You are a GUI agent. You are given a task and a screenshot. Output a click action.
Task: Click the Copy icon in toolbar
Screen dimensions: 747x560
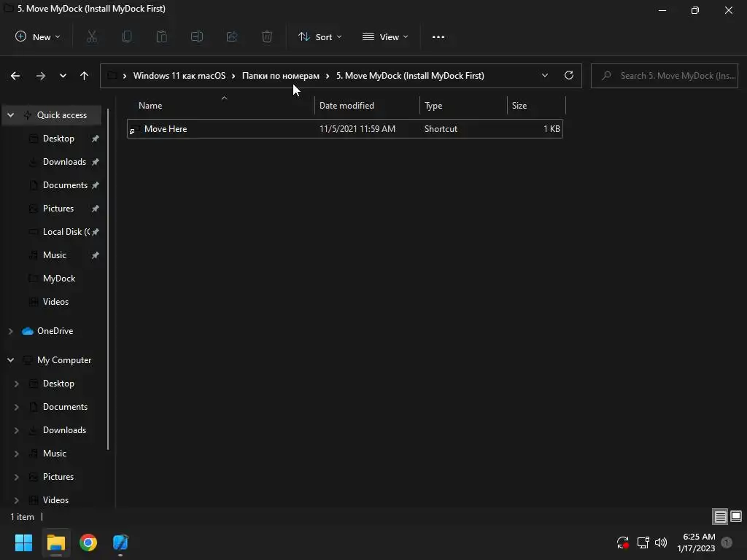click(127, 36)
